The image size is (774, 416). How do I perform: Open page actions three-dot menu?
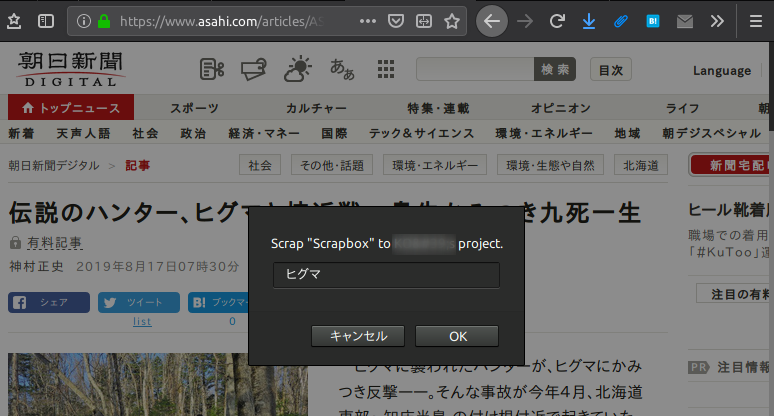(x=368, y=21)
